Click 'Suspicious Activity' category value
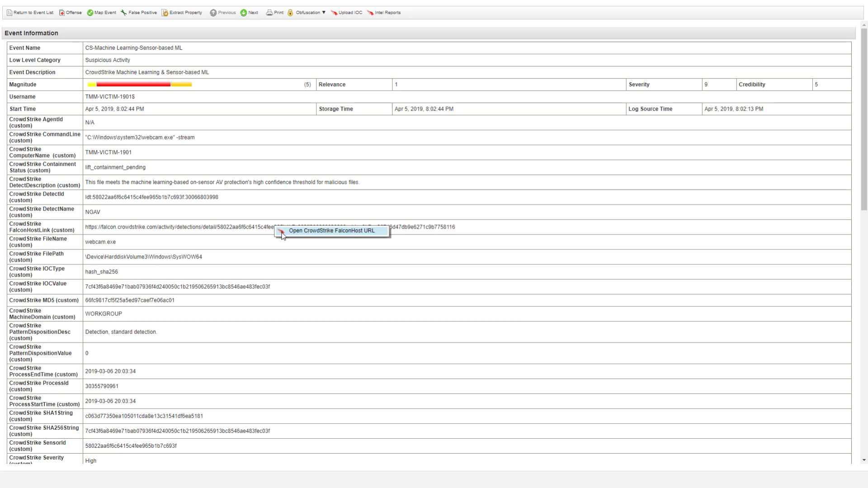 108,60
